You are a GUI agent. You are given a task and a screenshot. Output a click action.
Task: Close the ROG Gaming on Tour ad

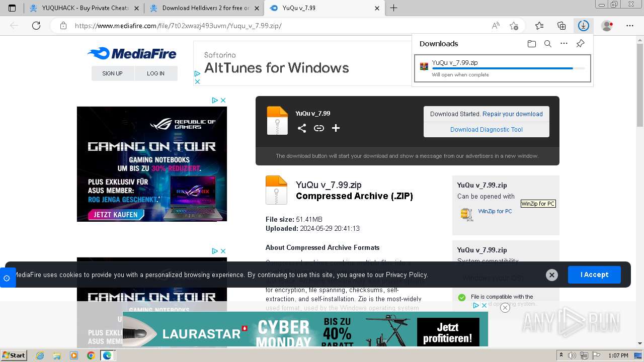click(223, 101)
